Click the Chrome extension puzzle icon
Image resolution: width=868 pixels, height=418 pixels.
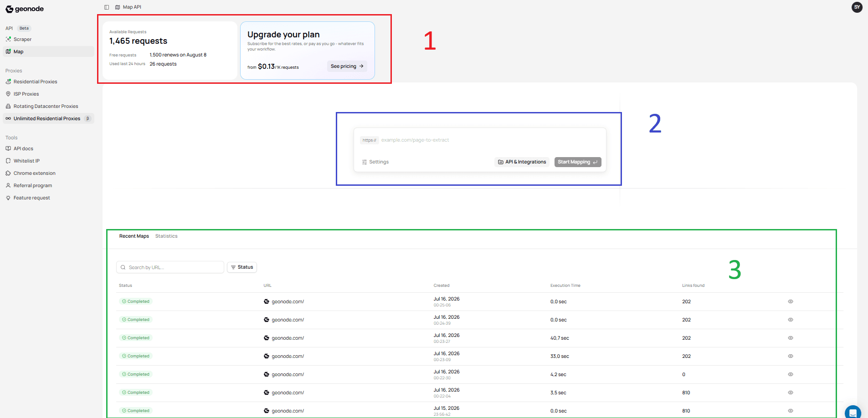(x=8, y=173)
